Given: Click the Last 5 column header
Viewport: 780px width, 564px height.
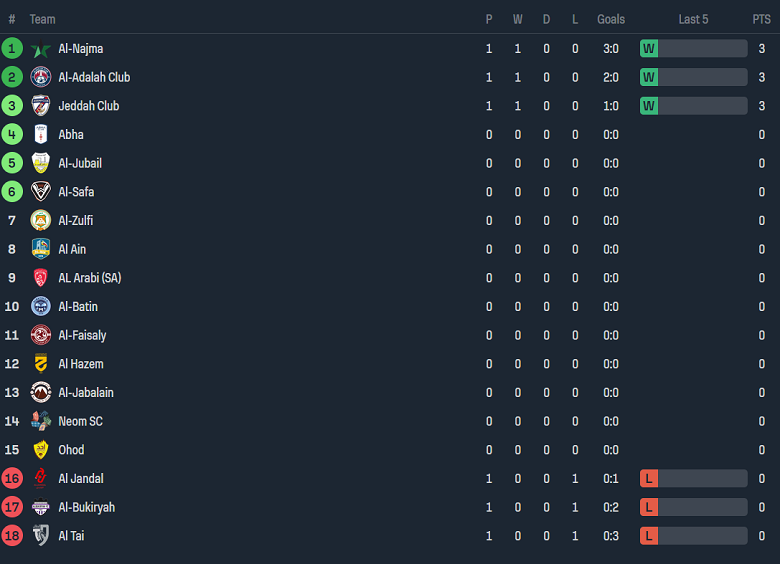Looking at the screenshot, I should (693, 19).
